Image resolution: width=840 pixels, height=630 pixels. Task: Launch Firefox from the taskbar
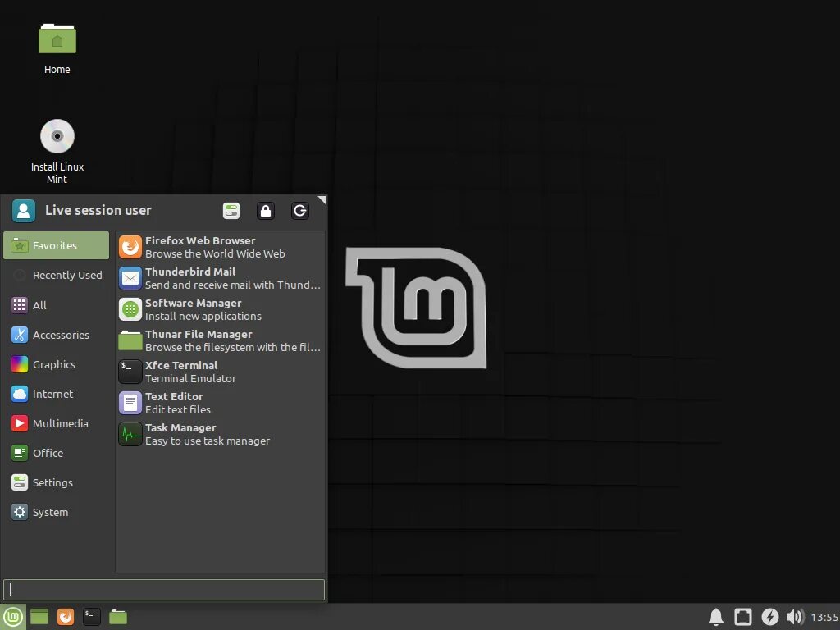click(x=66, y=617)
